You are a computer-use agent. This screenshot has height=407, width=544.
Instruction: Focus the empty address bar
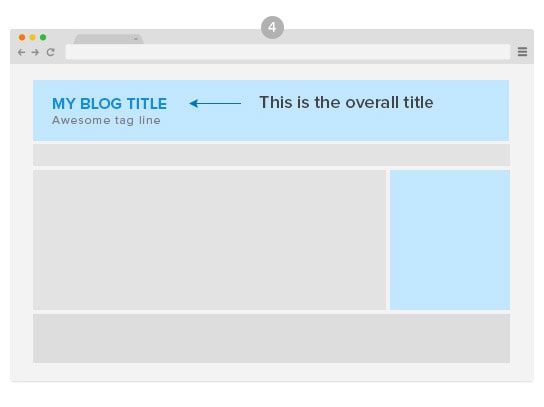(x=288, y=52)
